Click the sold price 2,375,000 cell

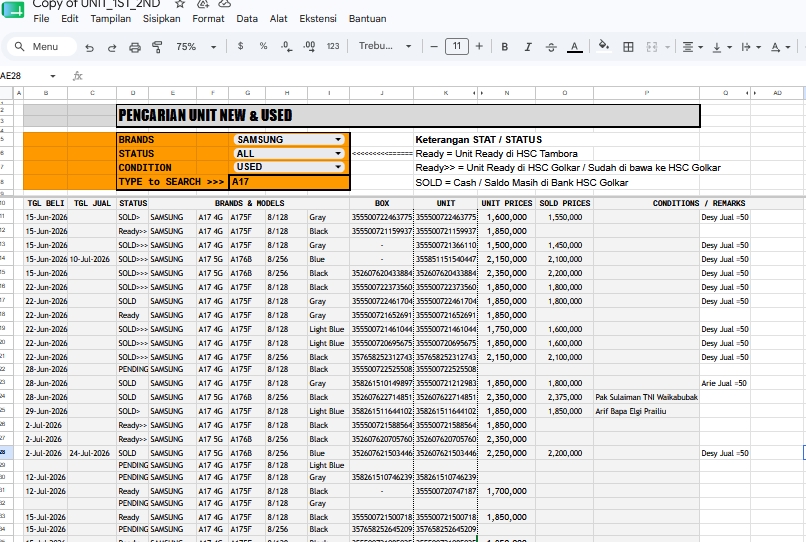(564, 397)
